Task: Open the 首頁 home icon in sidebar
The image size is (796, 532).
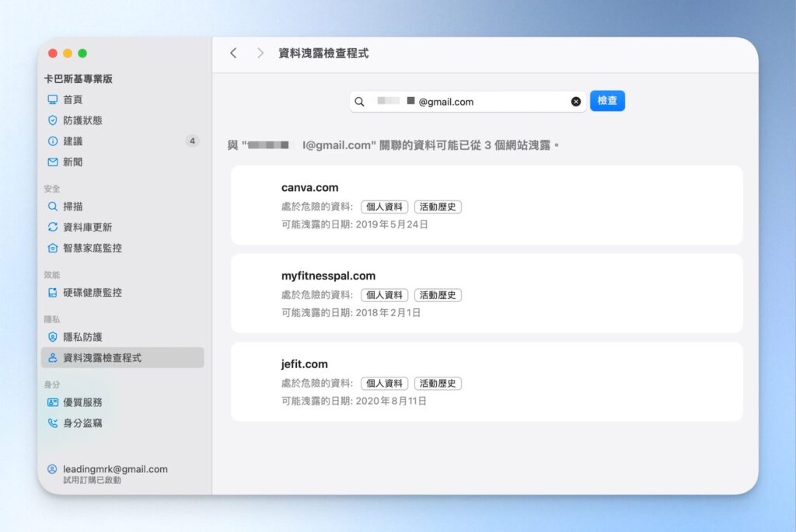Action: click(52, 99)
